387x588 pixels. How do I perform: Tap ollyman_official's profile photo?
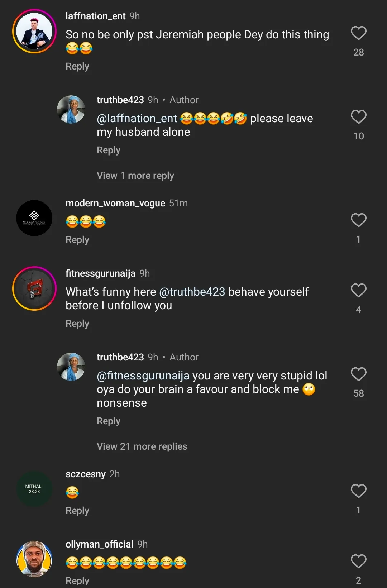tap(34, 559)
